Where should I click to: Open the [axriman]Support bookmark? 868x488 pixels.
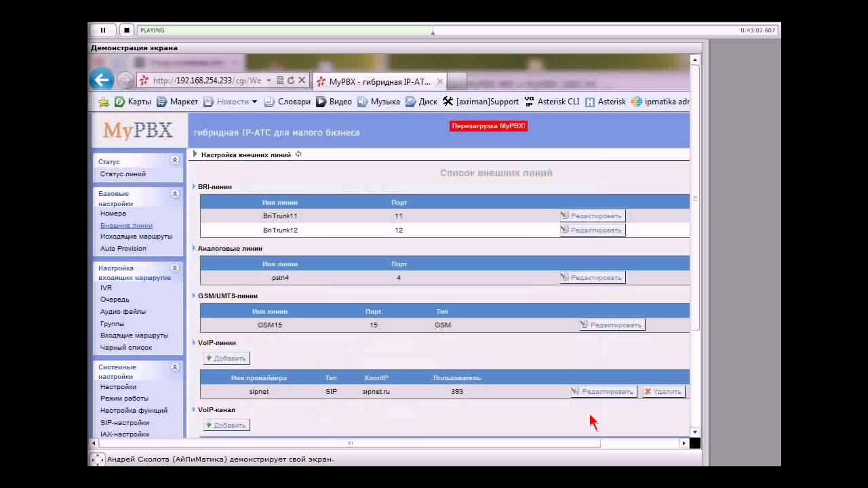pyautogui.click(x=481, y=102)
